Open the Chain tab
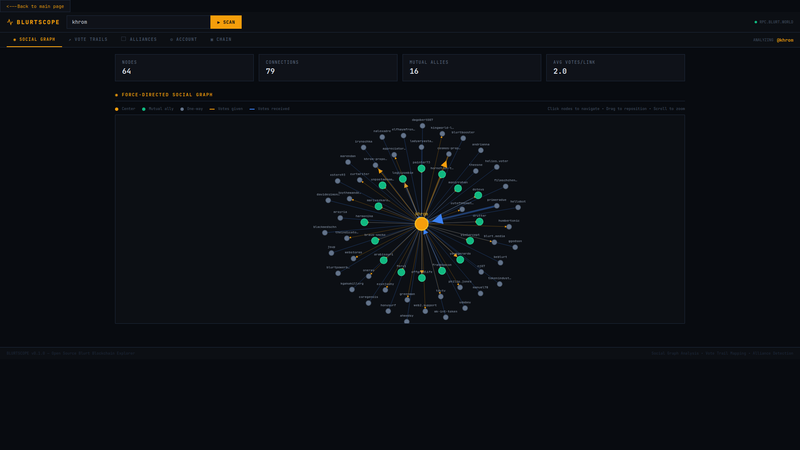The image size is (800, 450). pos(221,40)
